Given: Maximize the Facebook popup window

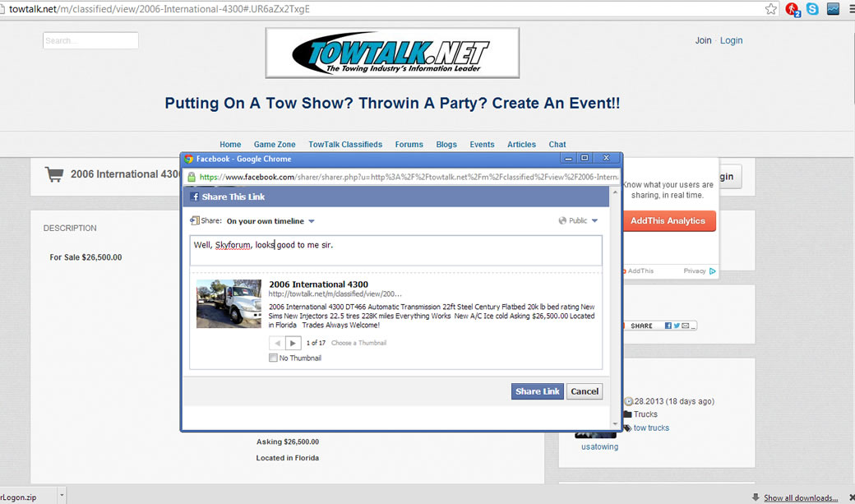Looking at the screenshot, I should pos(585,158).
